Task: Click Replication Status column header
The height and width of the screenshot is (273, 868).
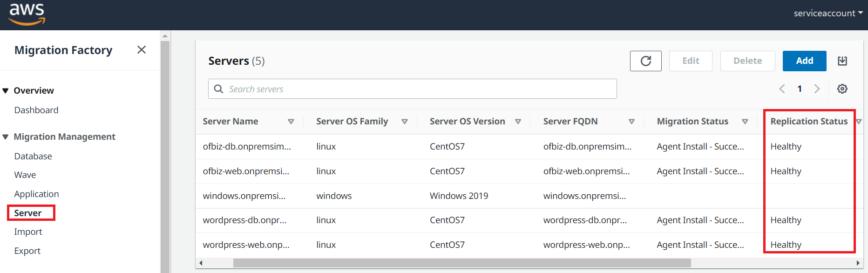Action: 809,121
